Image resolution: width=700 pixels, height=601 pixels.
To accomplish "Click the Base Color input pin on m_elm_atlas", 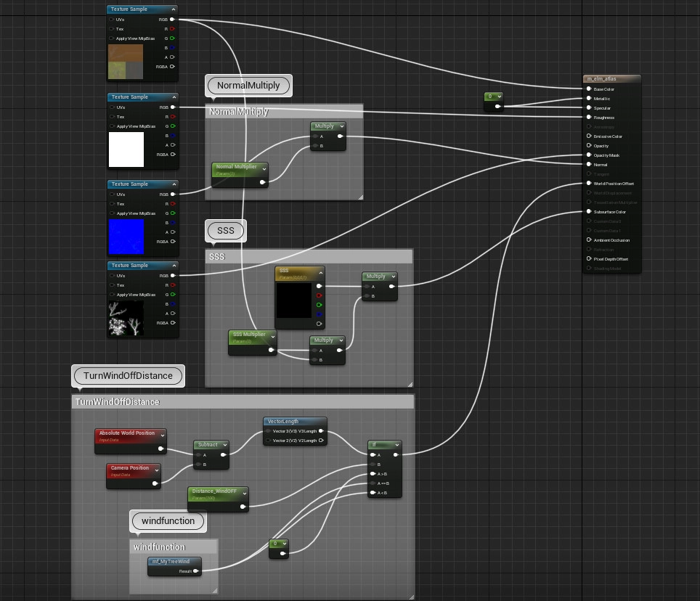I will 589,89.
